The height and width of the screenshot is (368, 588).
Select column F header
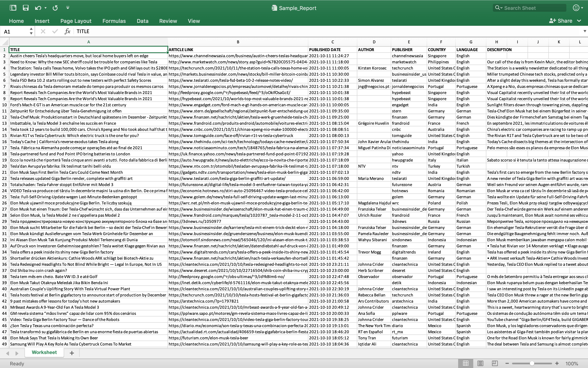click(441, 42)
